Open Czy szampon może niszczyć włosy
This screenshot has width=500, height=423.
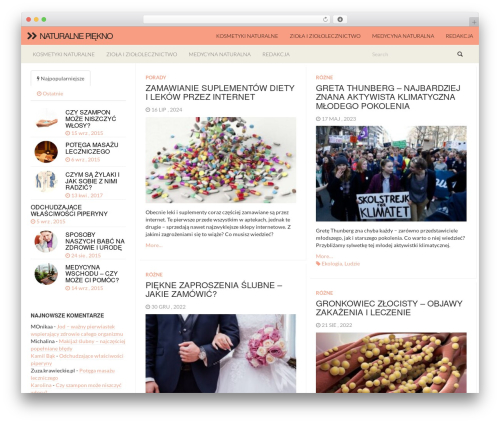pyautogui.click(x=90, y=119)
